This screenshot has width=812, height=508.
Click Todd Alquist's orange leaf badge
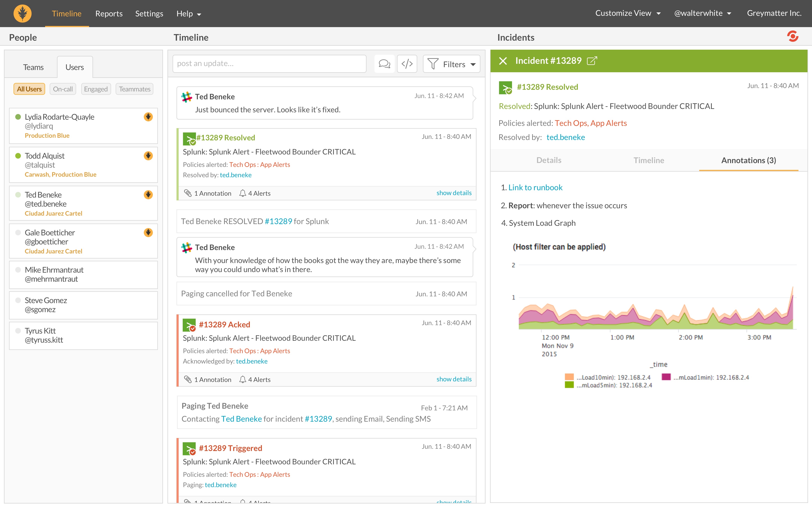(x=148, y=156)
